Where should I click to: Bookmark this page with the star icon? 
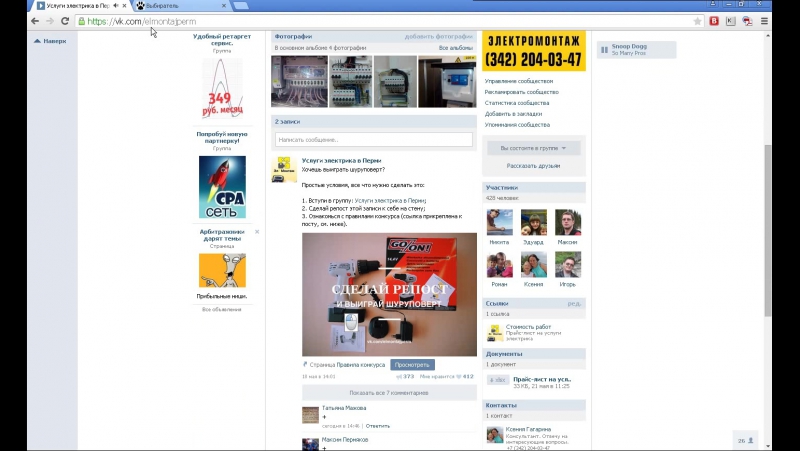pyautogui.click(x=699, y=21)
